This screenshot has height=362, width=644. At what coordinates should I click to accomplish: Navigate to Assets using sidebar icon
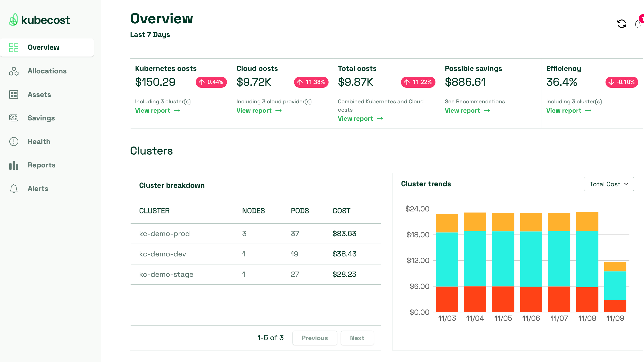(x=14, y=94)
